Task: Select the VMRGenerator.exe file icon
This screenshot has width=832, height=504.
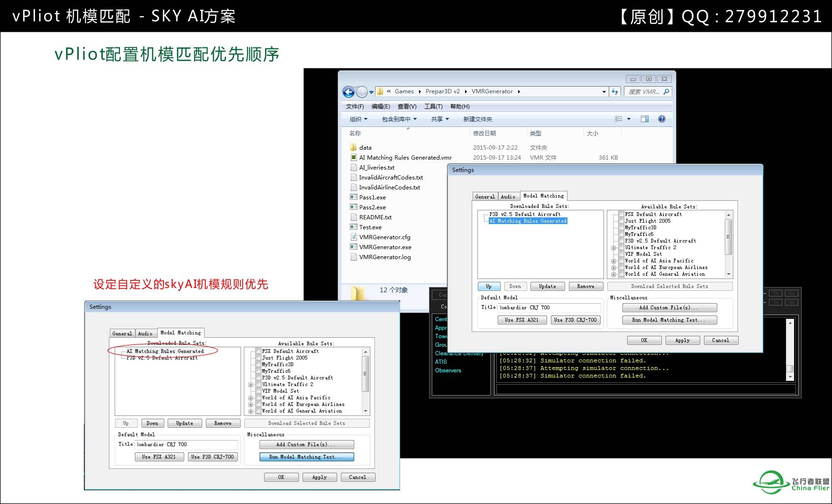Action: point(353,247)
